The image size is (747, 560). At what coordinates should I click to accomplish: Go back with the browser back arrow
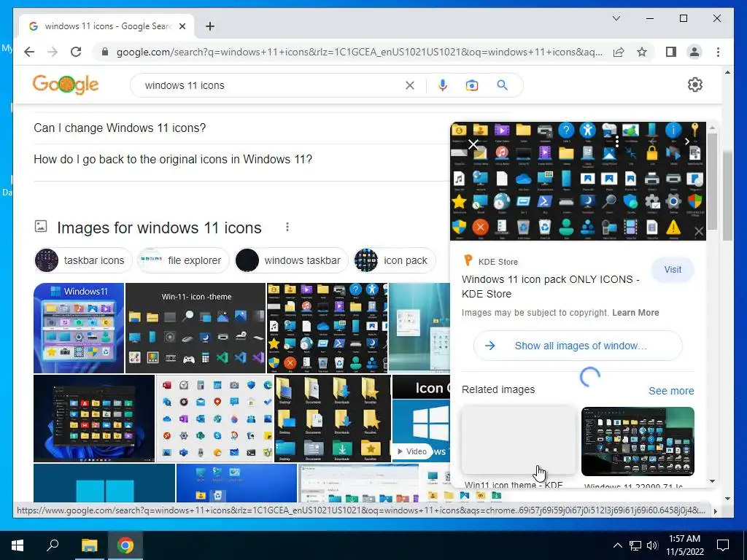pos(29,52)
